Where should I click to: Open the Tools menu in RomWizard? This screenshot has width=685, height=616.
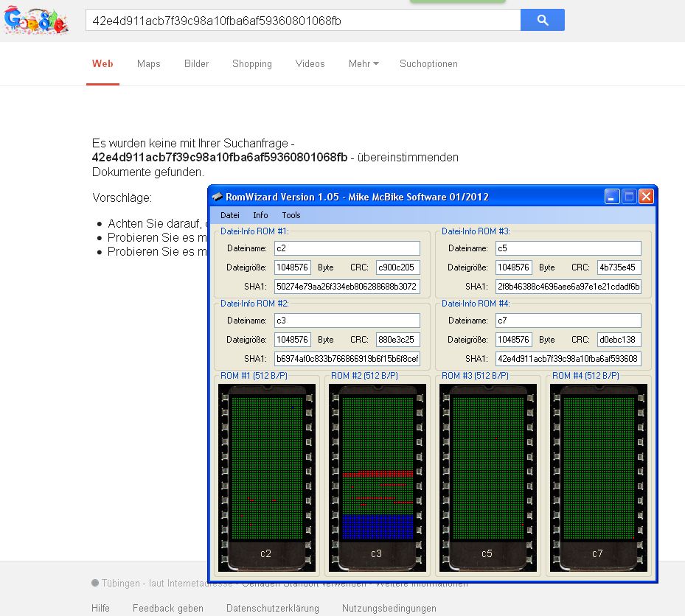point(291,215)
